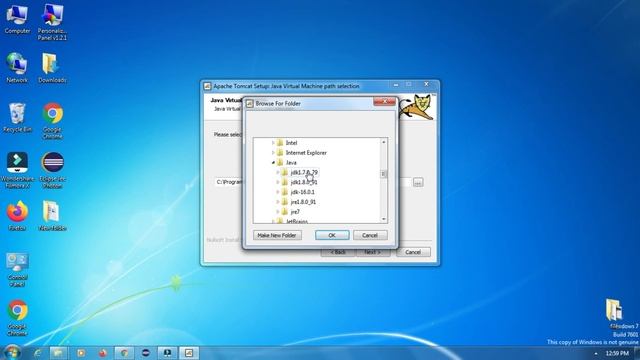
Task: Select the New folder desktop icon
Action: click(x=52, y=216)
